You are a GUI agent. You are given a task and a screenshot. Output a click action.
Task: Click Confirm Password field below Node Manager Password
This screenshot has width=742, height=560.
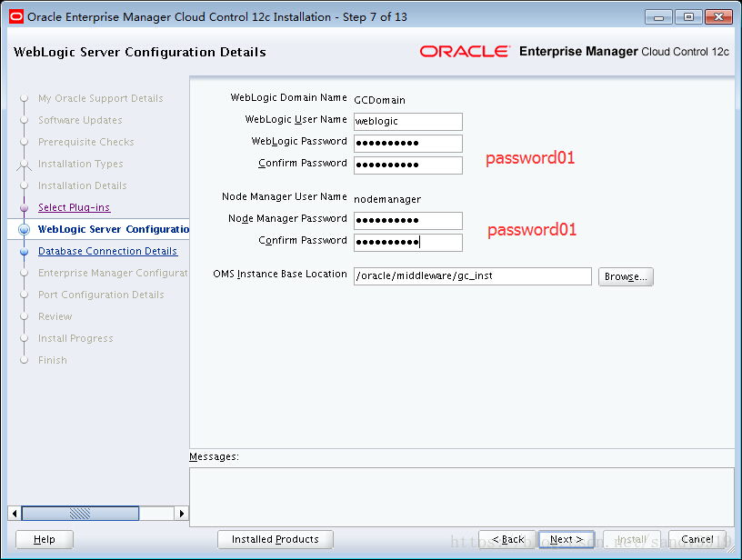point(408,242)
